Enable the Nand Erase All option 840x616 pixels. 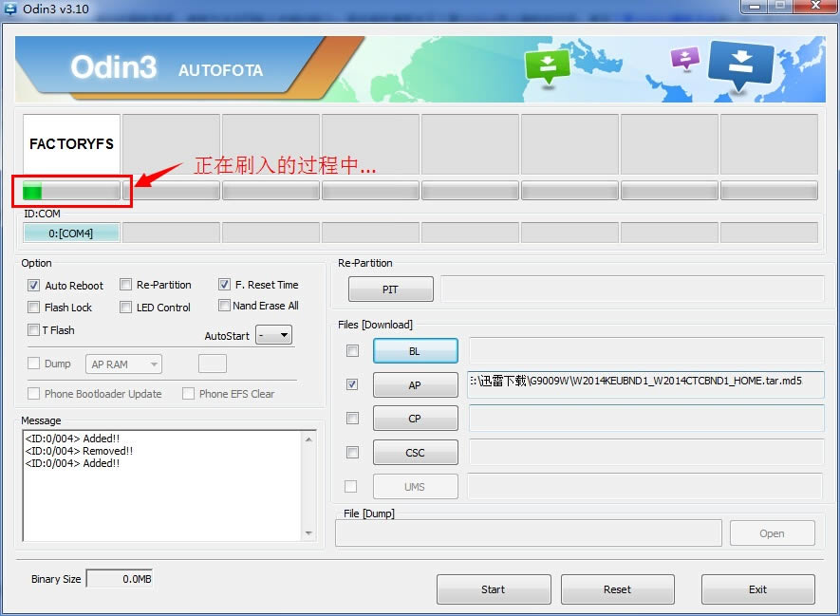(x=225, y=306)
